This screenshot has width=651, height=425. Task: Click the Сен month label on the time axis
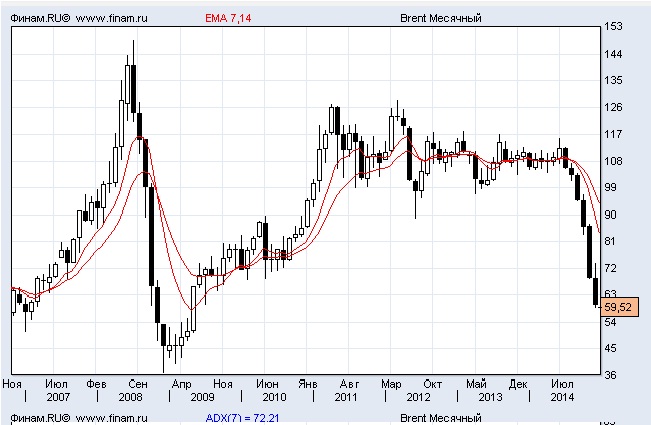coord(139,384)
